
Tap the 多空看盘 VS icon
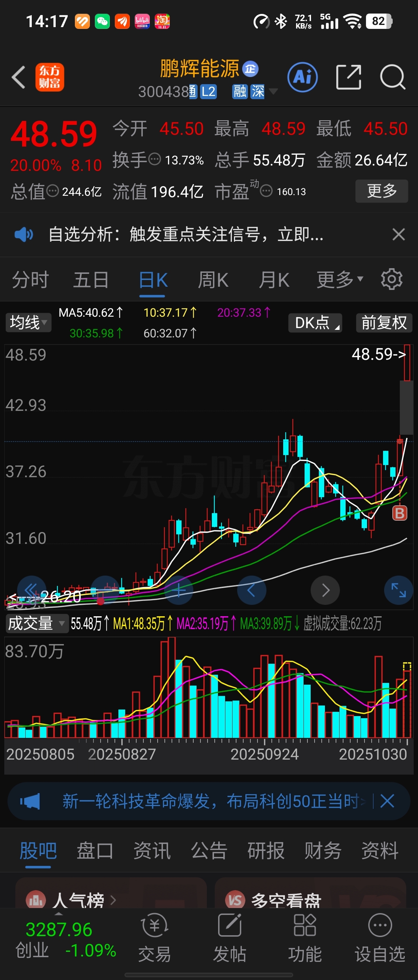click(x=235, y=899)
